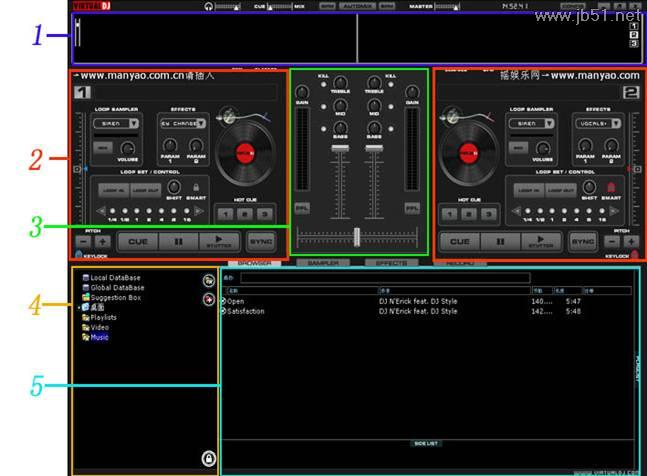647x476 pixels.
Task: Select the 16 beat loop on deck 2
Action: click(x=602, y=211)
